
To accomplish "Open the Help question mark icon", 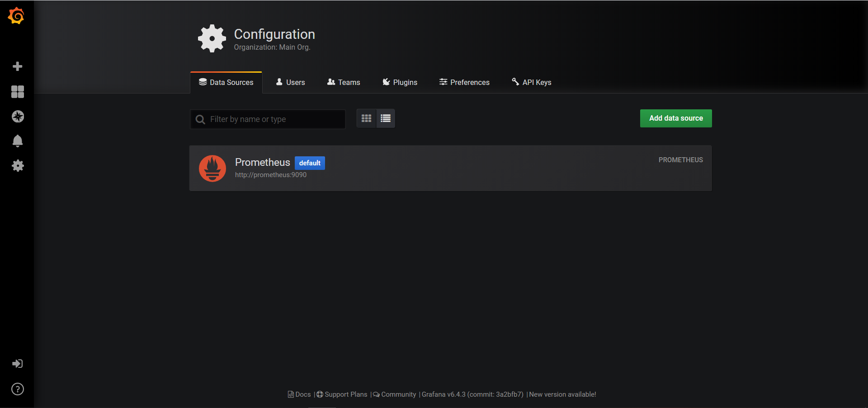I will (17, 389).
